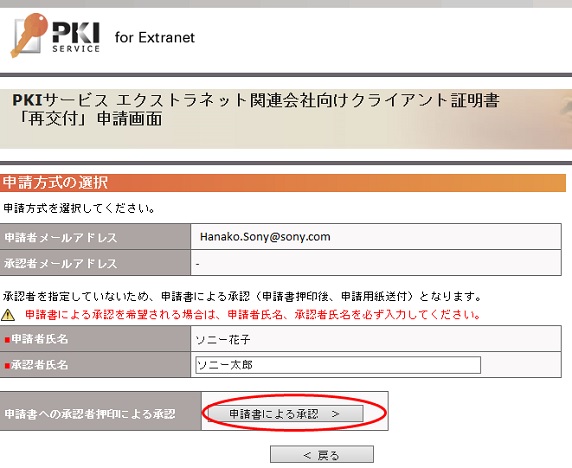This screenshot has height=468, width=572.
Task: Click the 申請者メールアドレス value Hanako.Sony@sony.com
Action: coord(265,237)
